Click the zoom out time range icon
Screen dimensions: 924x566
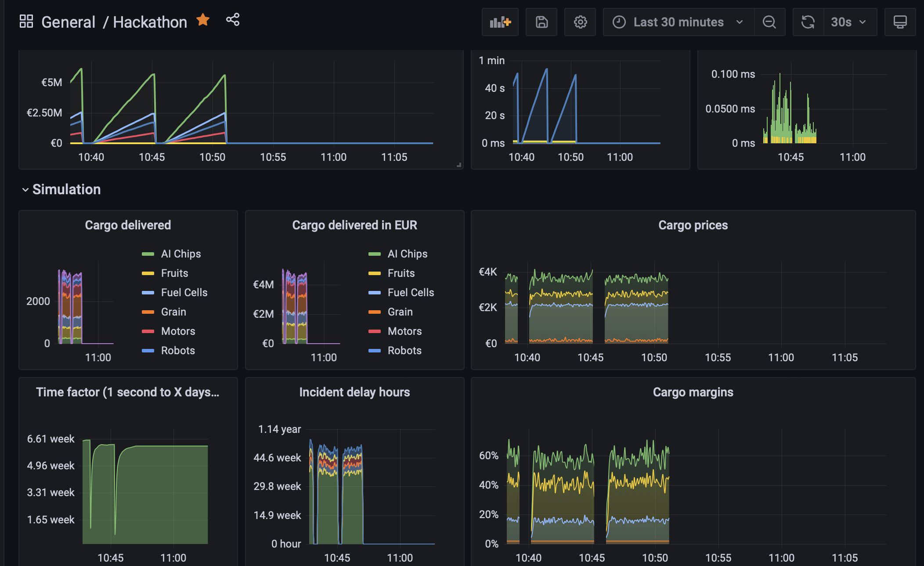769,22
